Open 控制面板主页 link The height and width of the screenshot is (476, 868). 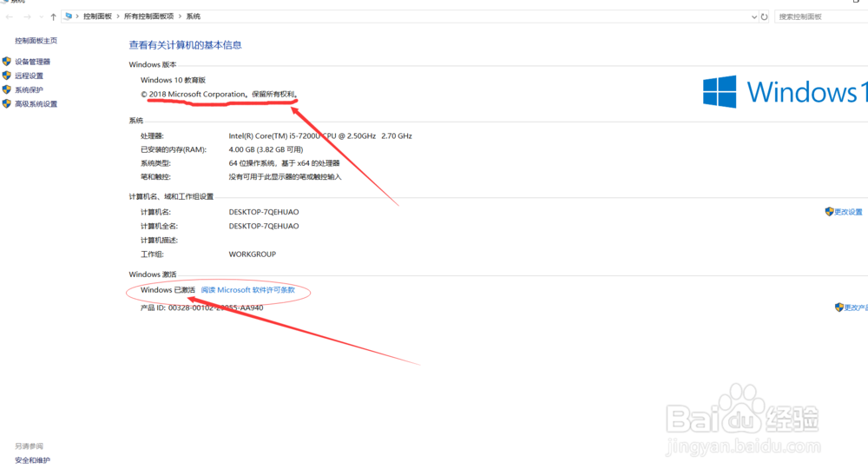(36, 41)
